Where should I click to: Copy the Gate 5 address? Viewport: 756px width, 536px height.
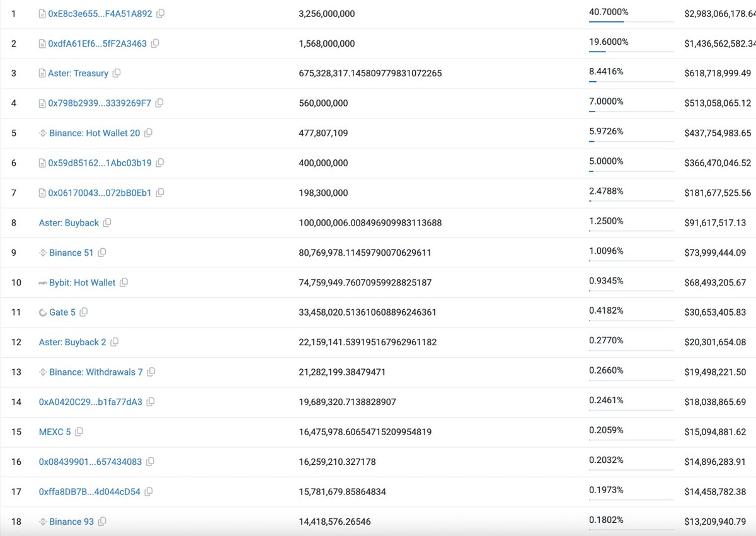[84, 312]
